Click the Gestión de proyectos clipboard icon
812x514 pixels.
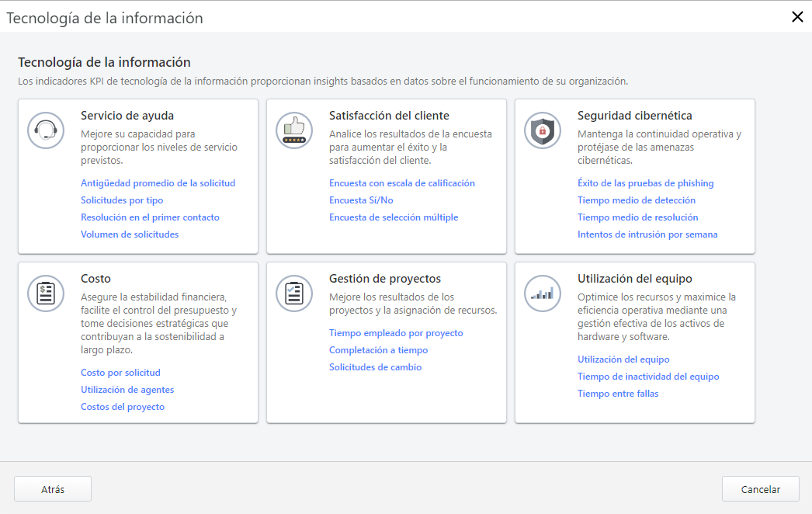[294, 293]
